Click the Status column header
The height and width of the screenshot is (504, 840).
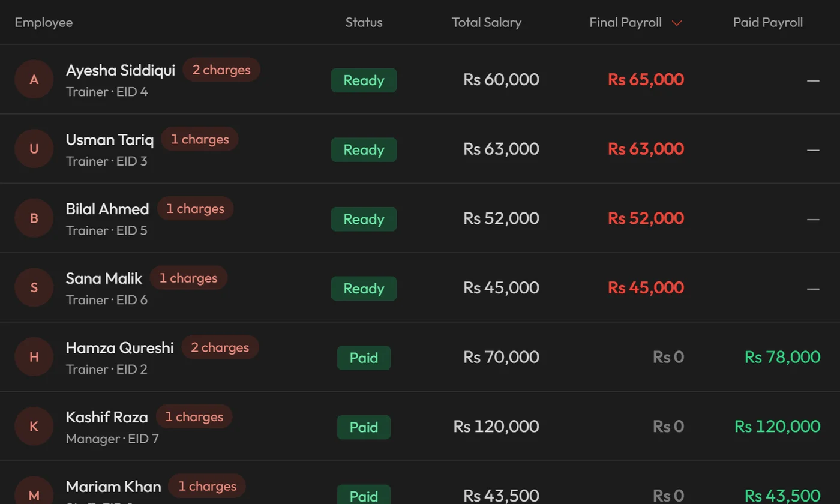coord(364,23)
